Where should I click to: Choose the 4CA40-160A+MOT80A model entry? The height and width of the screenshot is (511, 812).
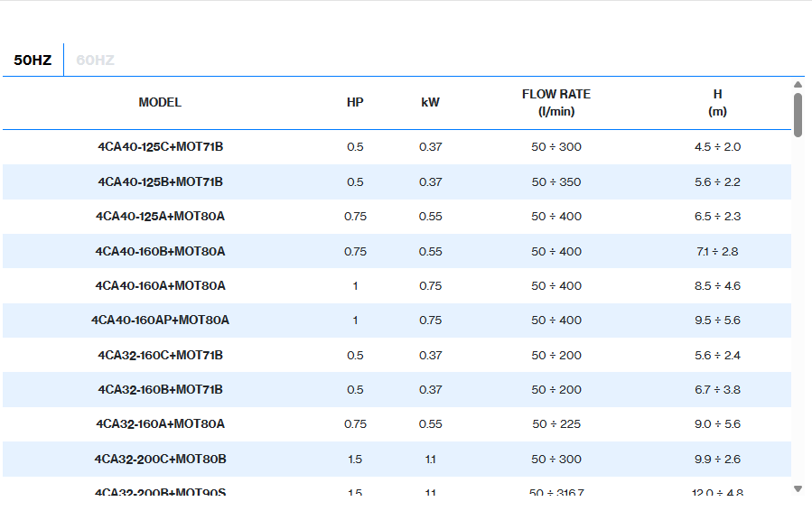pos(160,286)
